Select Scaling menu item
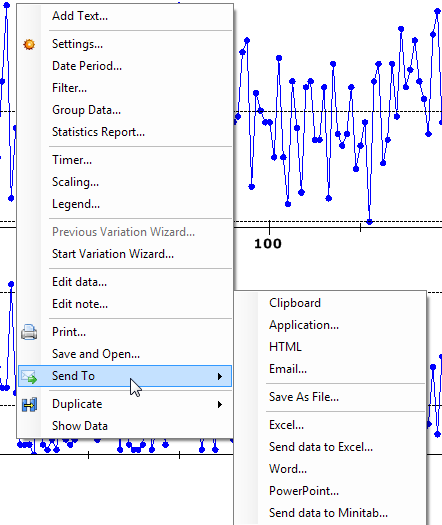This screenshot has height=525, width=442. pos(75,182)
